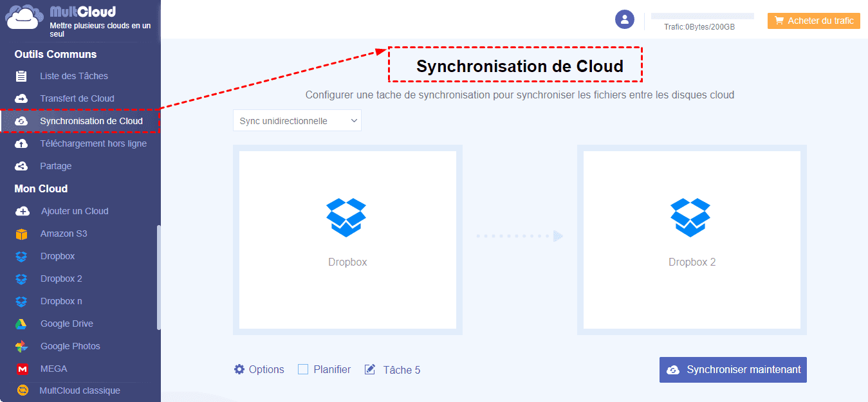
Task: Rename task via Tâche 5 label
Action: click(x=402, y=370)
